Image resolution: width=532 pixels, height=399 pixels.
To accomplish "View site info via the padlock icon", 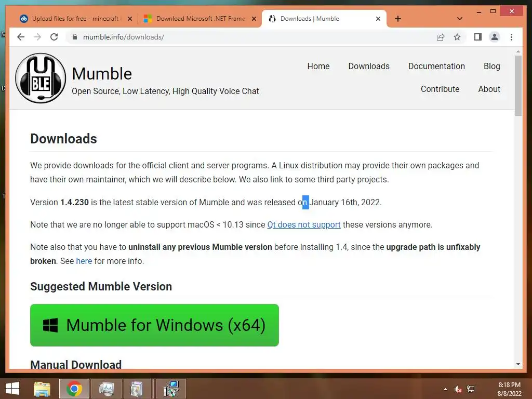I will 75,37.
